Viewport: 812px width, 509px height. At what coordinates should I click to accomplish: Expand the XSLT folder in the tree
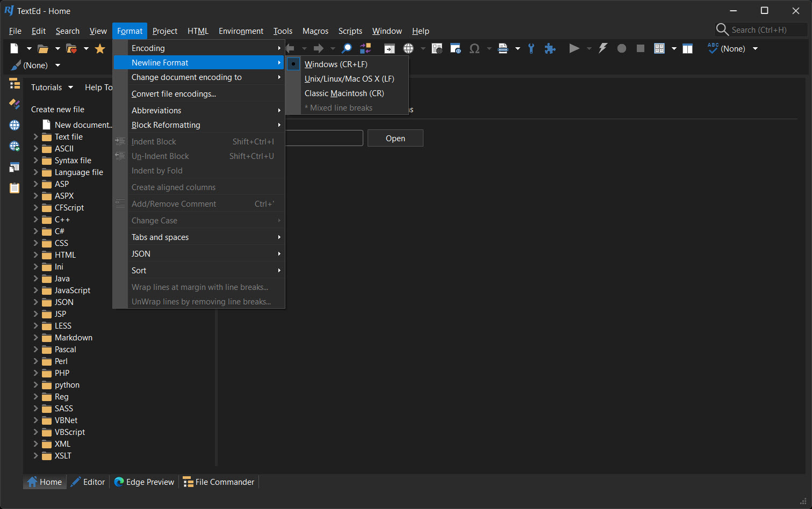36,456
